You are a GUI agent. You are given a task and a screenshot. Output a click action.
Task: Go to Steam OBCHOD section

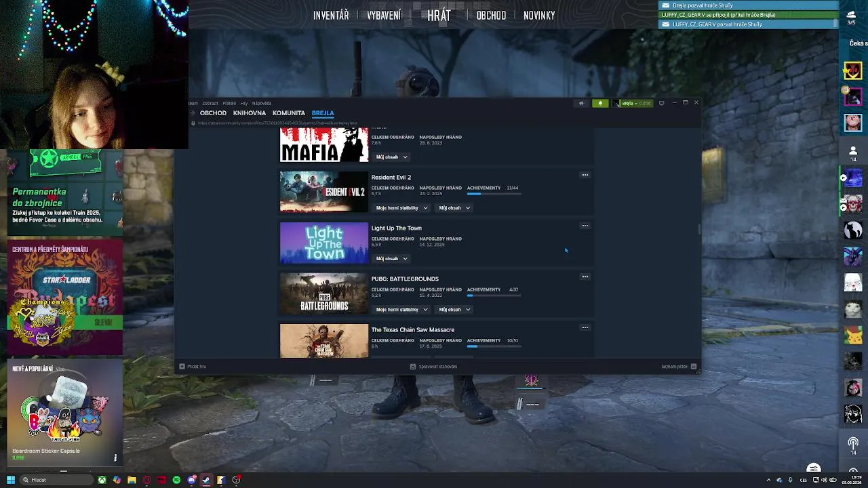213,113
